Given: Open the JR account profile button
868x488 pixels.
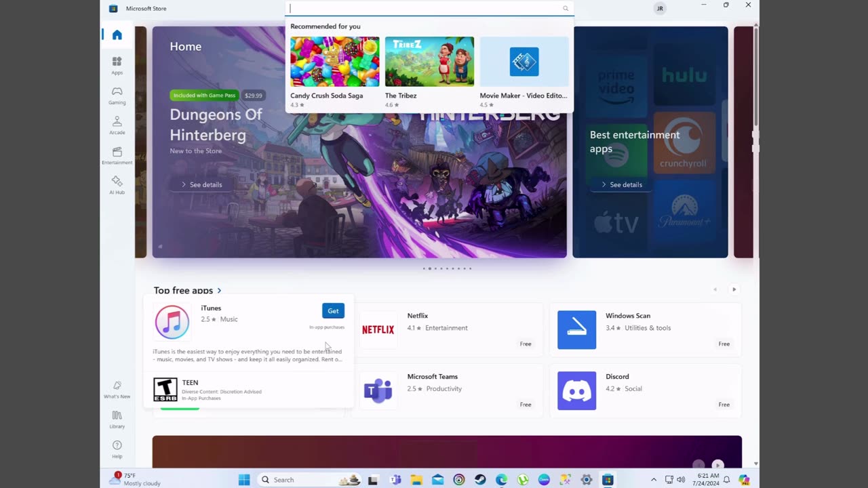Looking at the screenshot, I should click(x=660, y=8).
